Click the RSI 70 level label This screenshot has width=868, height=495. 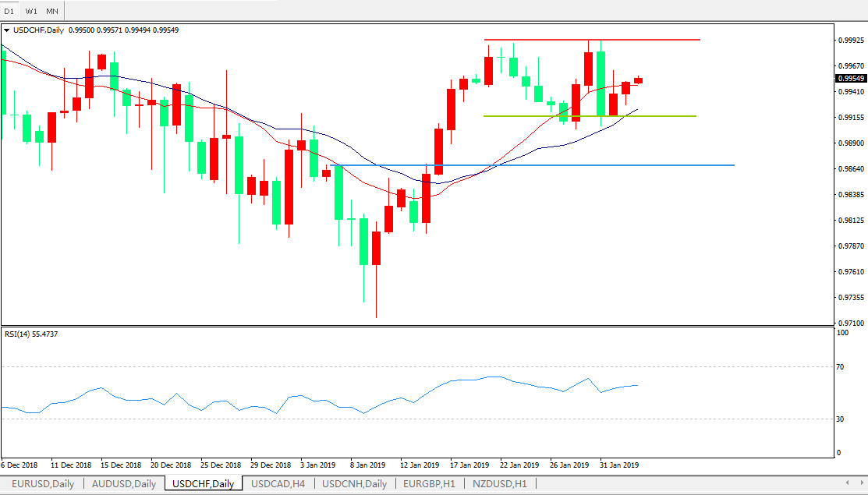point(841,366)
